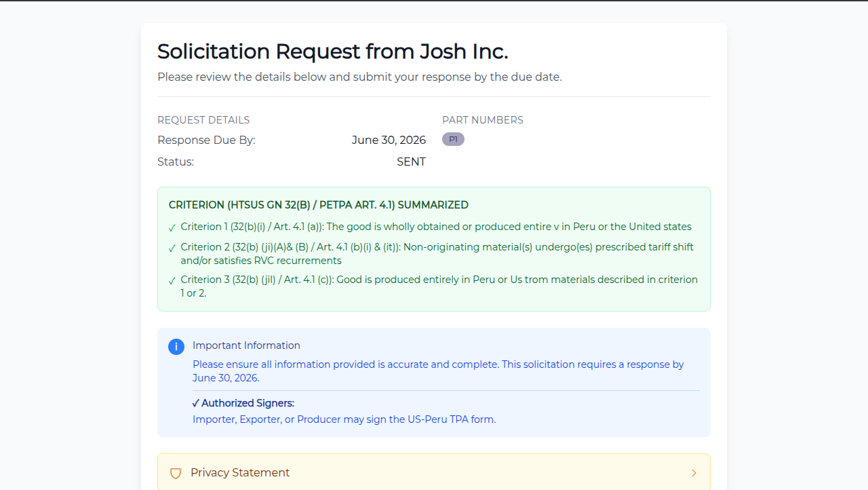
Task: Click the 'SENT' status value
Action: pyautogui.click(x=411, y=162)
